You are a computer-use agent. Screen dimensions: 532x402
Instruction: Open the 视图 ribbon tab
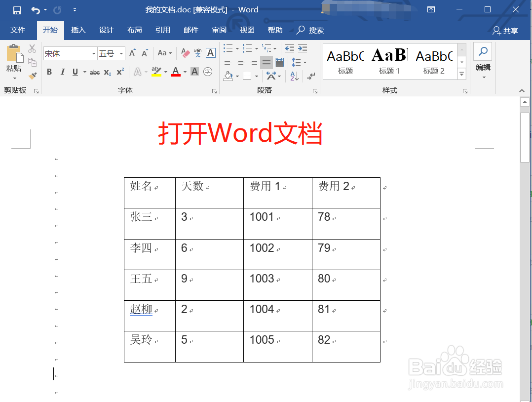tap(247, 30)
